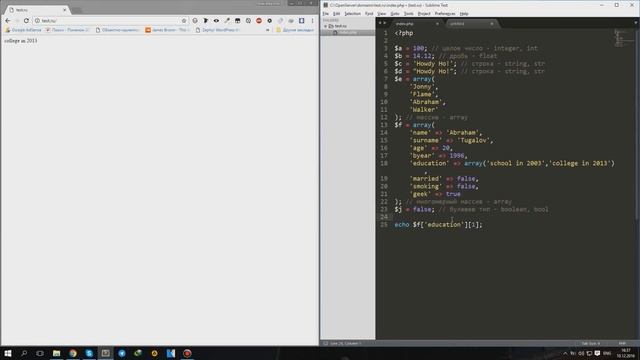Viewport: 640px width, 360px height.
Task: Reload the test.ru page in Chrome
Action: [26, 20]
